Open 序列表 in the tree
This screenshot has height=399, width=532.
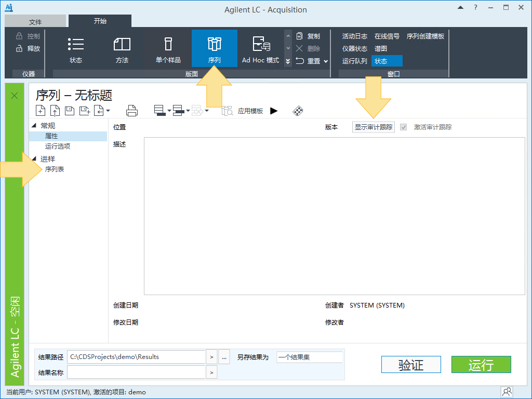[x=54, y=169]
